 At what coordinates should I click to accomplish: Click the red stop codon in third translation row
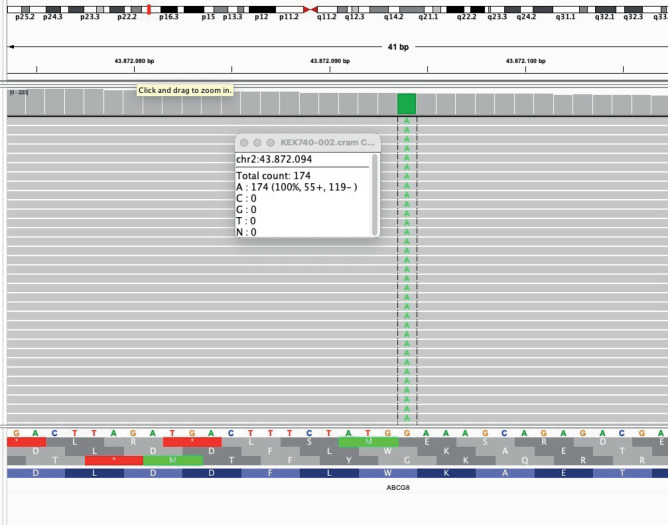[x=114, y=460]
